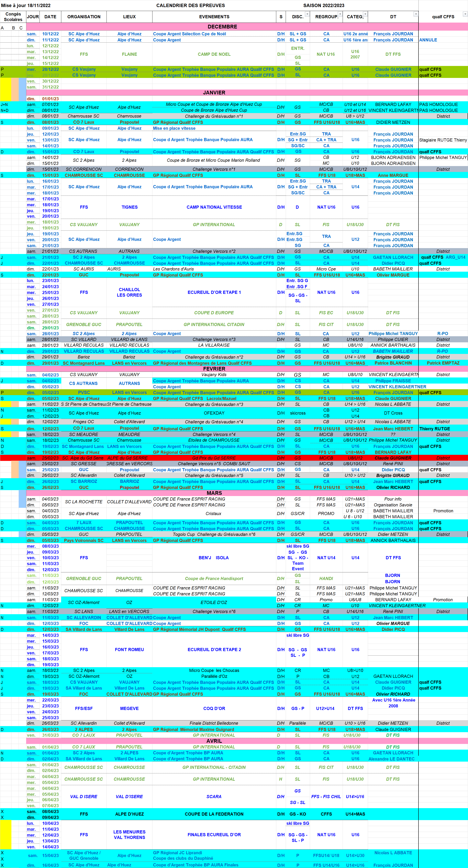Select the 'Vaujany Kids' event cell
The width and height of the screenshot is (468, 868).
click(x=214, y=375)
